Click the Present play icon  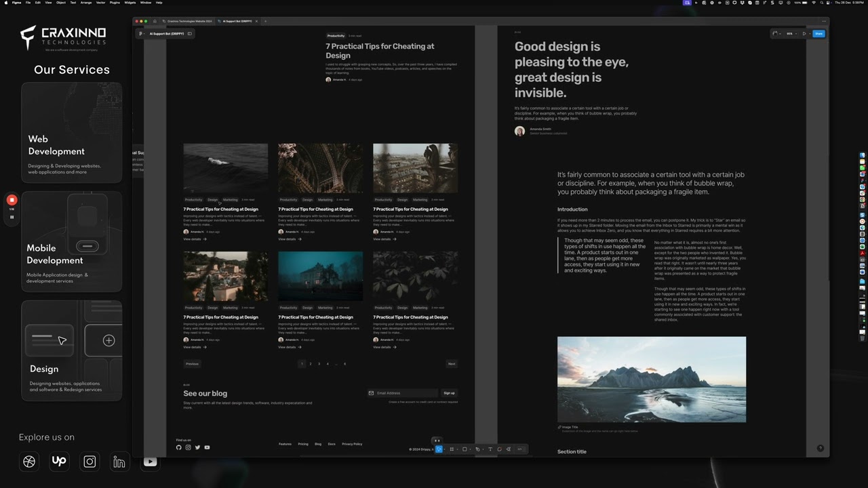coord(804,33)
